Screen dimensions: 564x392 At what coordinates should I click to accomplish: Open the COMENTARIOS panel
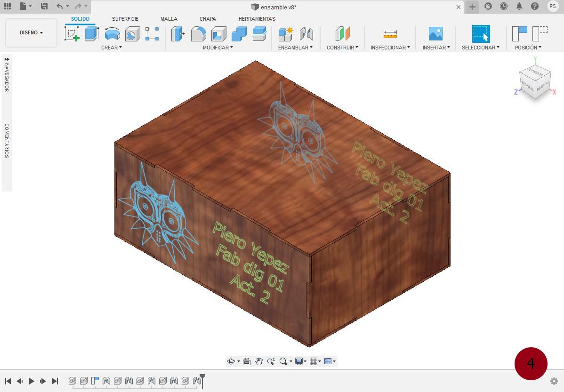click(7, 141)
